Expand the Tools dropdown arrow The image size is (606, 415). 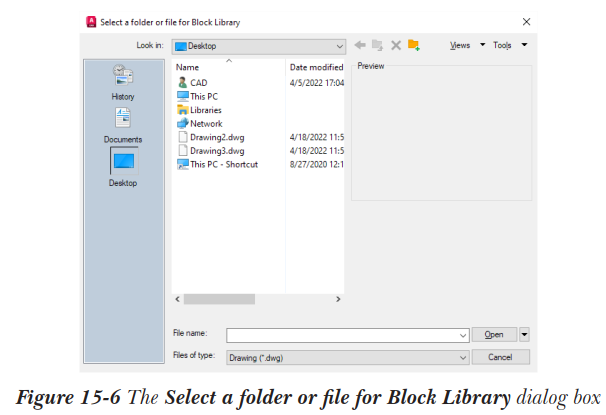524,45
